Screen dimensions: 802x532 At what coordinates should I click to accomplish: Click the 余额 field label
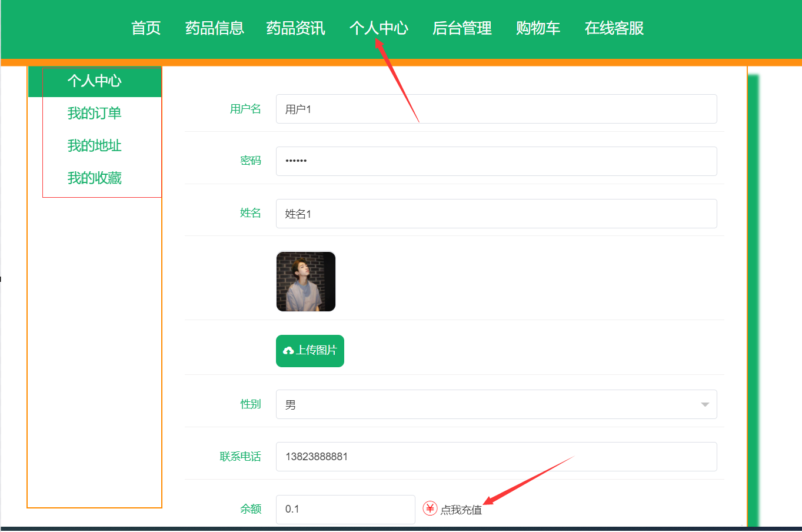251,509
